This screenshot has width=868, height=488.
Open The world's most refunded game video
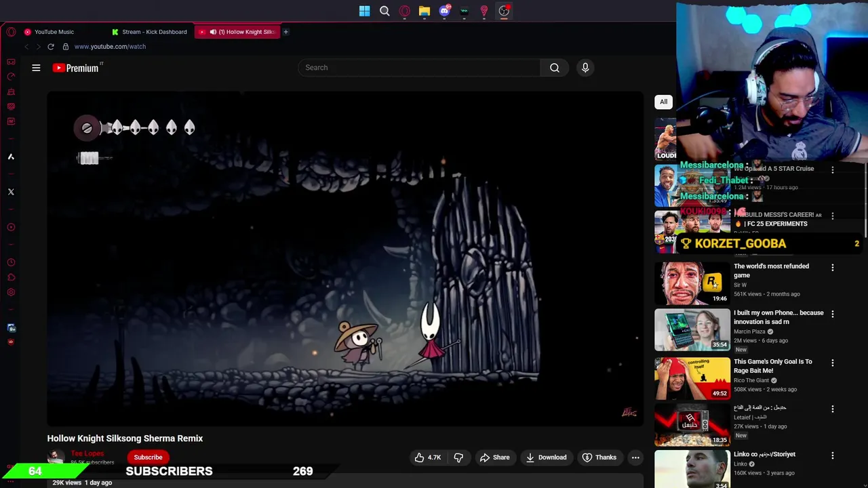[x=771, y=270]
